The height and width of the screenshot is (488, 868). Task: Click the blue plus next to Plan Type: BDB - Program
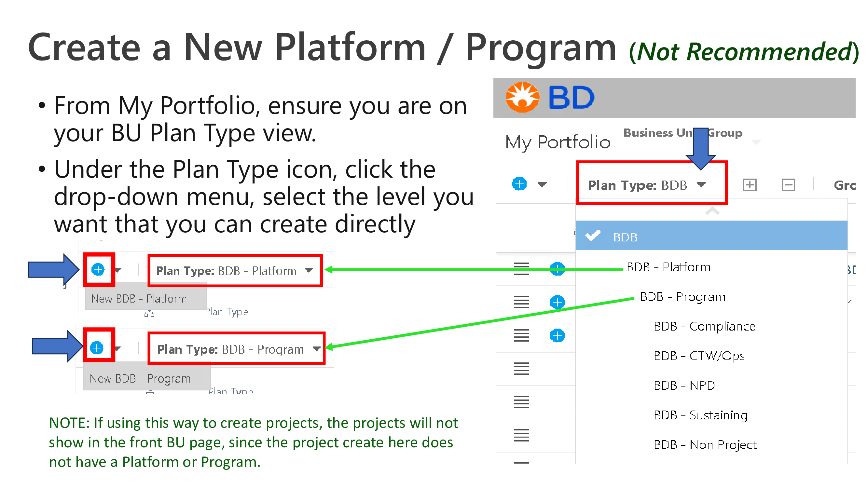(x=97, y=348)
